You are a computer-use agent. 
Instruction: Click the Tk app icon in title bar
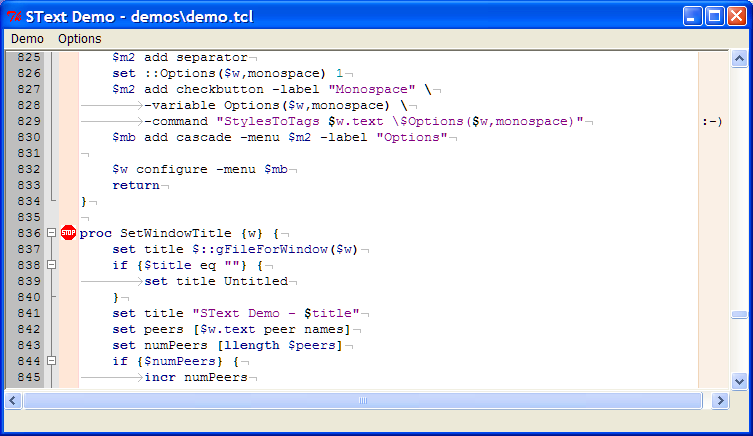(14, 16)
